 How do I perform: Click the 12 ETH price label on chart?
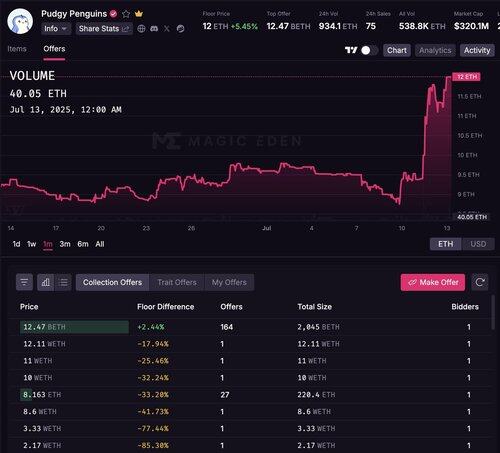(466, 77)
